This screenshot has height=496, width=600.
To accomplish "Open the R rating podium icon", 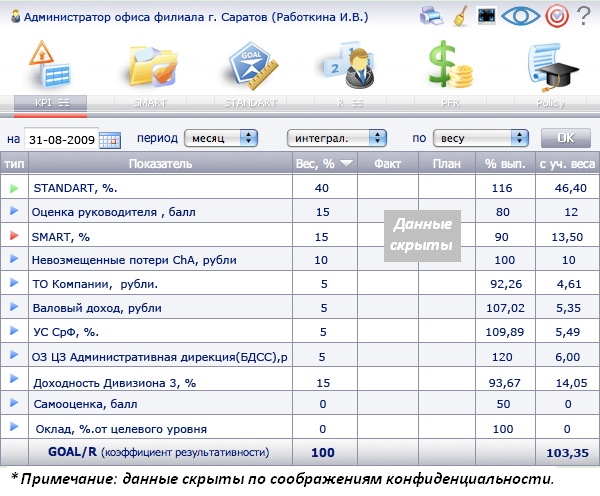I will click(348, 65).
